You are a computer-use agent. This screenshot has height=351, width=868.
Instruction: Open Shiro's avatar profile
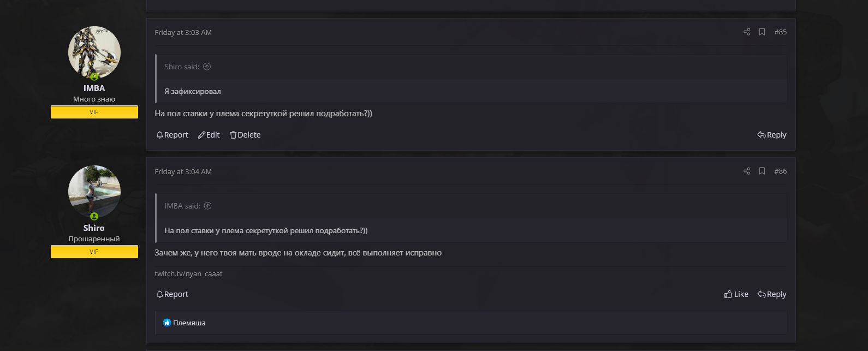[x=94, y=192]
